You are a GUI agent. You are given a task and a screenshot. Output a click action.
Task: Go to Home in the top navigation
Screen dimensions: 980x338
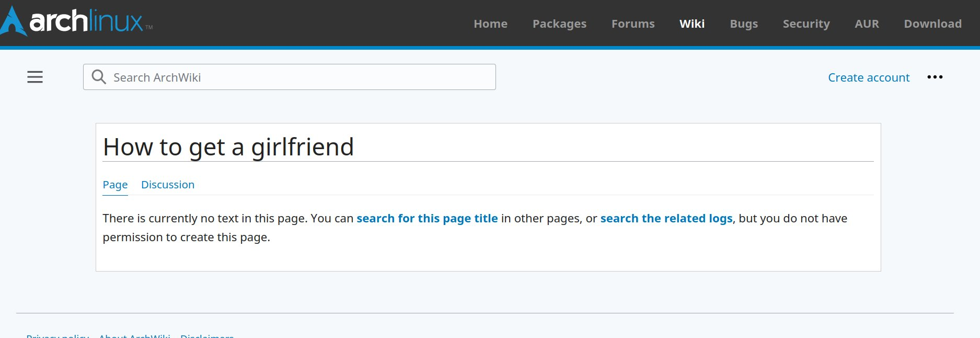click(x=490, y=24)
